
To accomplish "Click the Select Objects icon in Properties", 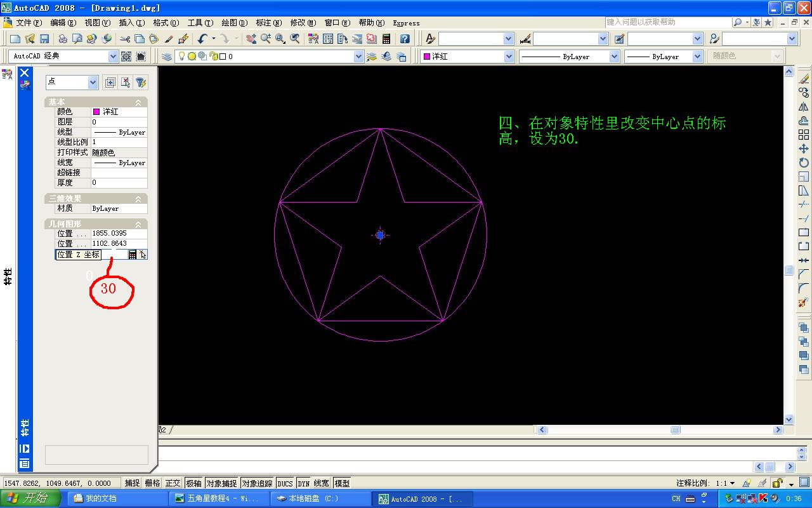I will point(126,82).
